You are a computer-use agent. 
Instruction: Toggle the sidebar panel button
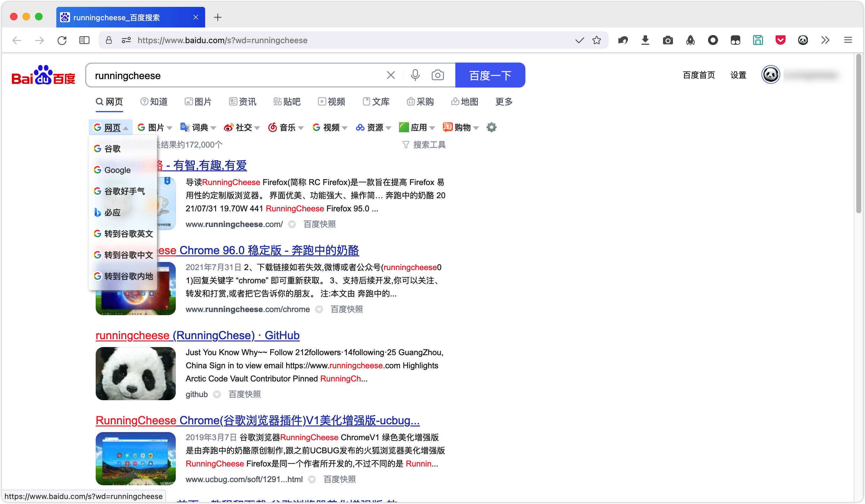84,40
